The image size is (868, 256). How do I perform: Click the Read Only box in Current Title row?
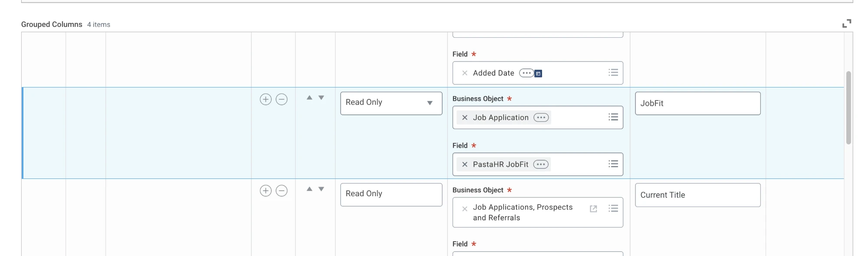tap(391, 194)
